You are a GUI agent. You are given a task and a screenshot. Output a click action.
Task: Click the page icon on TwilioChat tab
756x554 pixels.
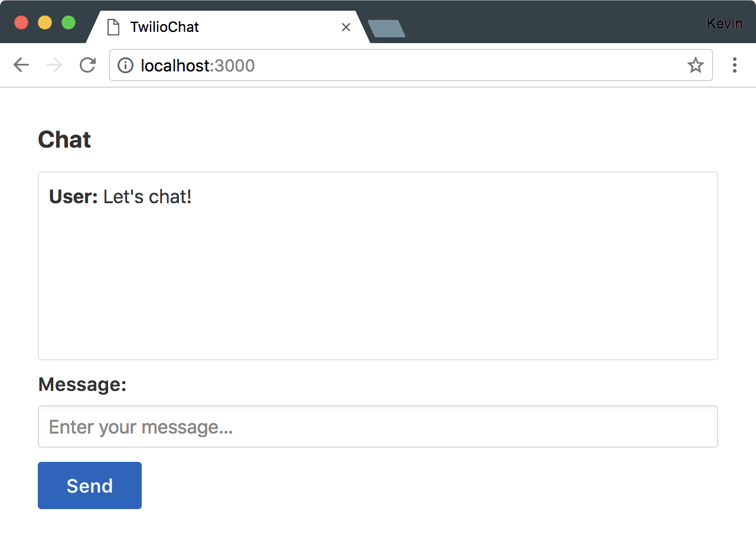113,27
